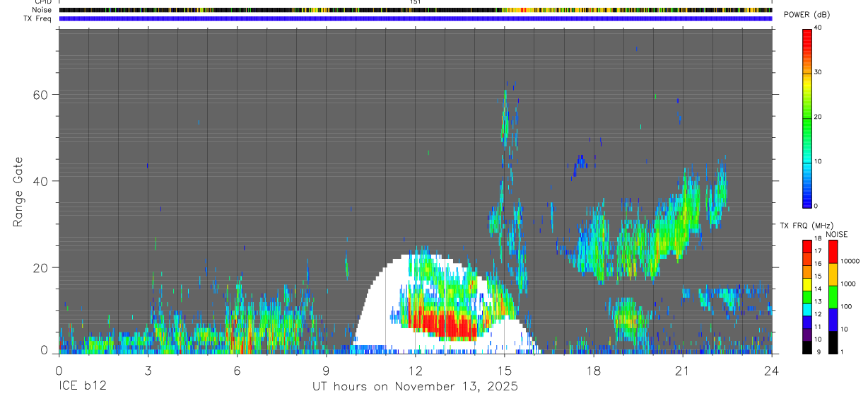Click the Noise row label above the plot
868x401 pixels.
43,10
